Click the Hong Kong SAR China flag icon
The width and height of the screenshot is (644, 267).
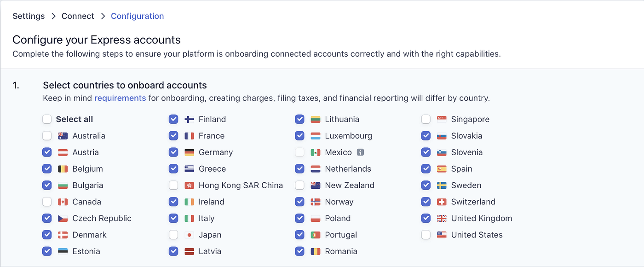pyautogui.click(x=189, y=185)
